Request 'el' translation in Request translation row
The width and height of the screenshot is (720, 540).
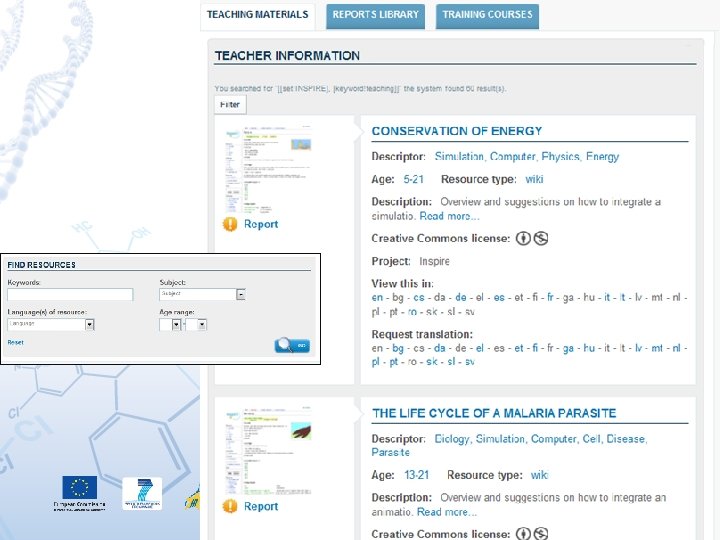[x=479, y=348]
